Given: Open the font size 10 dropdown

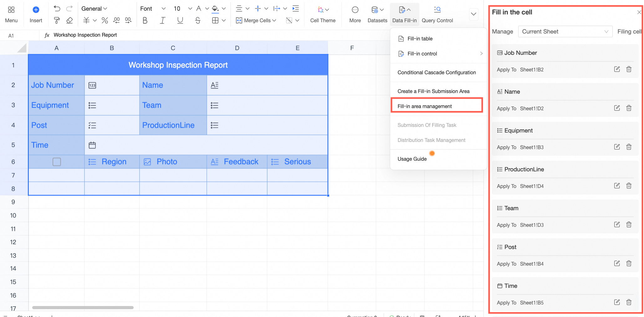Looking at the screenshot, I should coord(183,8).
